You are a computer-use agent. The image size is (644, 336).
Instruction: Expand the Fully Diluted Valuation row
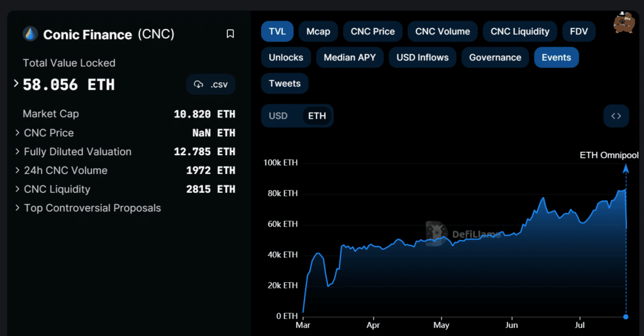pyautogui.click(x=17, y=151)
